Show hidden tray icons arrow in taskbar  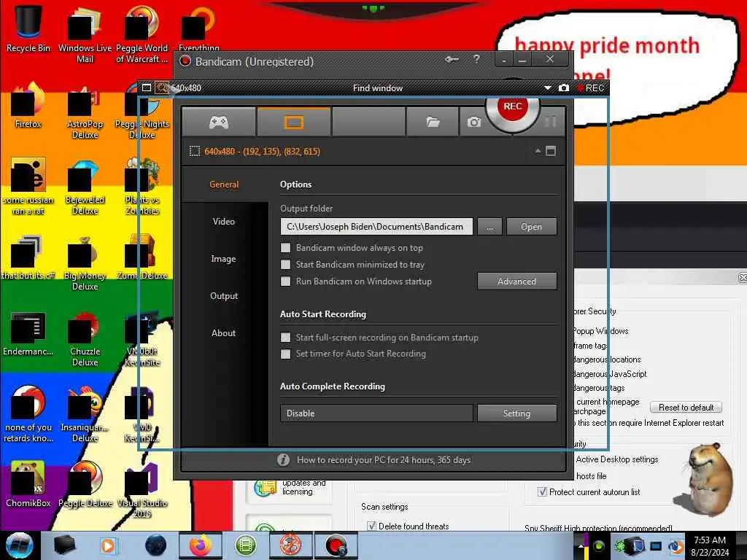(x=581, y=546)
